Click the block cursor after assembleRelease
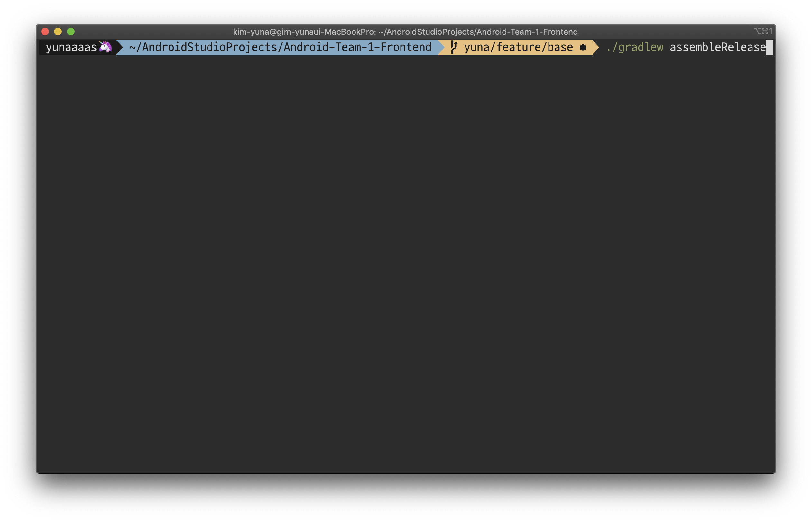This screenshot has width=812, height=521. pos(769,47)
